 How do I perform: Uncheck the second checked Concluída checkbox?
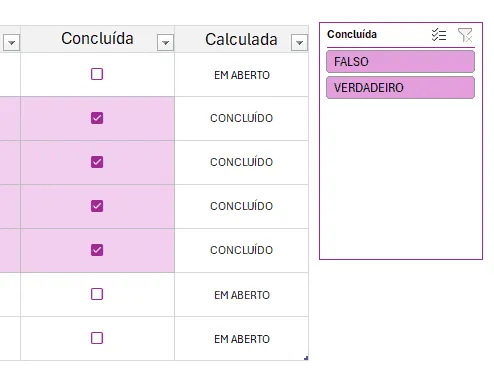97,162
